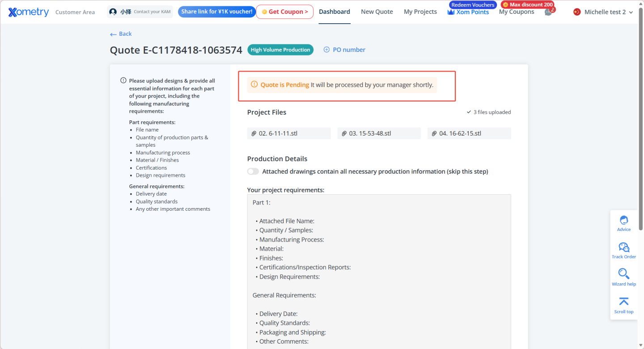Click the Xometry logo

[x=29, y=12]
